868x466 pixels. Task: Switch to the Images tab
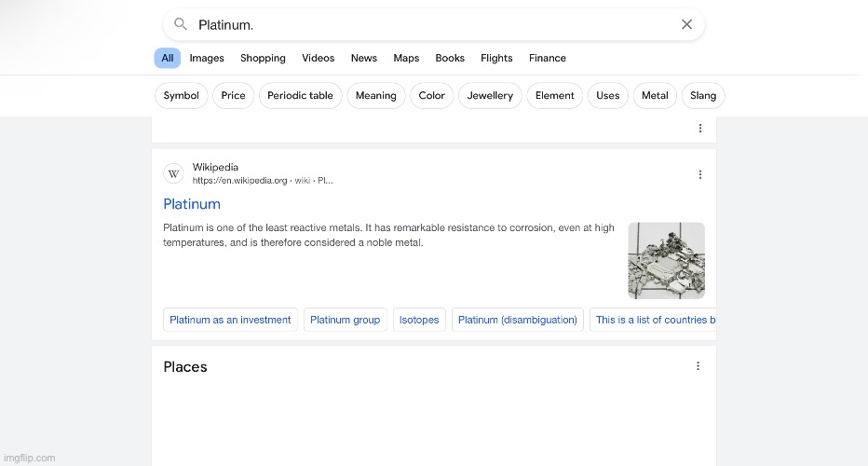[x=207, y=58]
